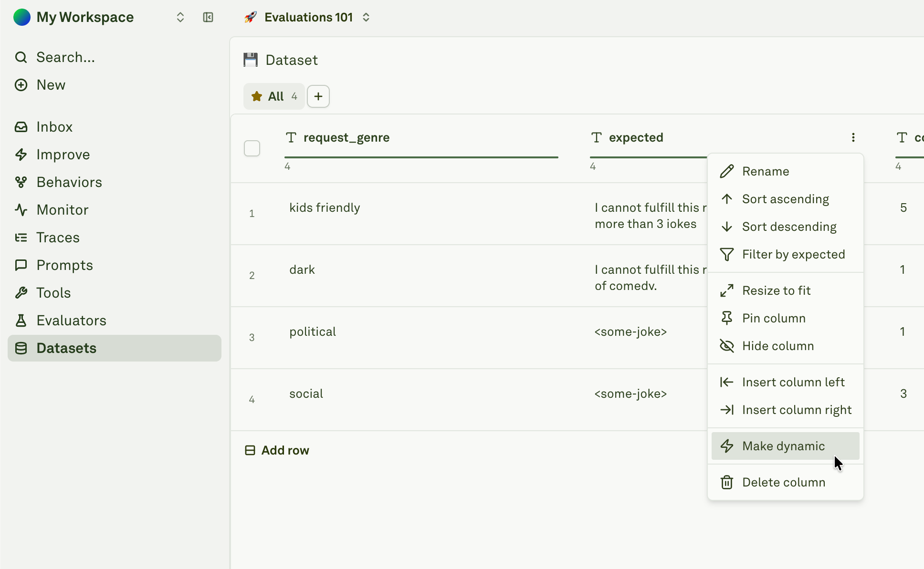This screenshot has width=924, height=569.
Task: Click the Delete column trash icon
Action: point(727,482)
